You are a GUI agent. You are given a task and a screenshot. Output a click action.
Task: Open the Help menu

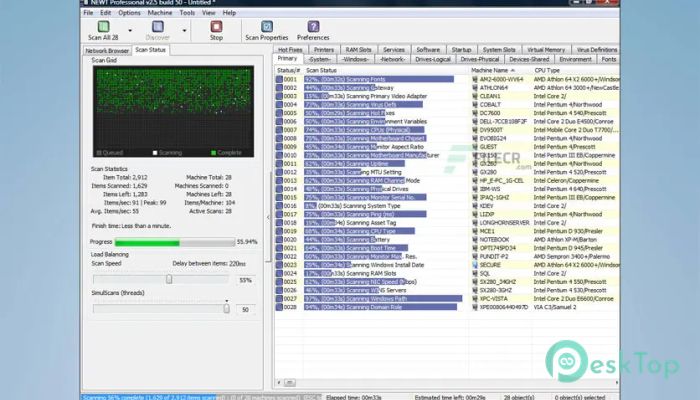point(229,13)
